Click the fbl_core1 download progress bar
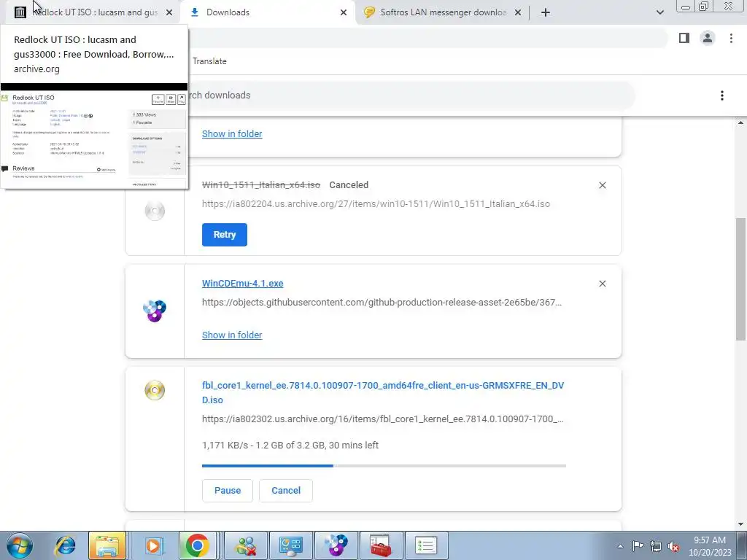This screenshot has height=560, width=747. coord(384,466)
